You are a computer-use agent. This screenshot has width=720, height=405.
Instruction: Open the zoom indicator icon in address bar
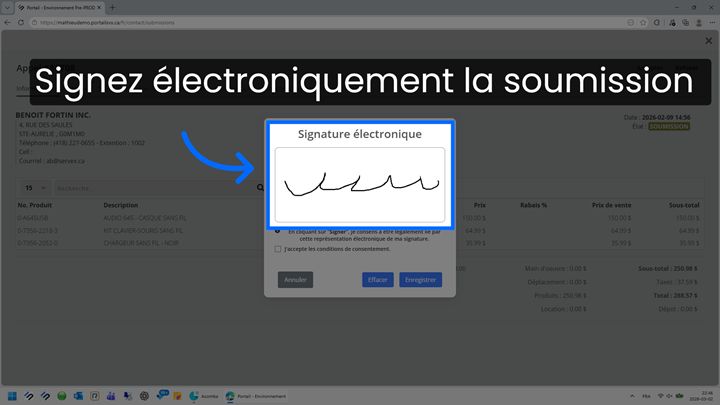click(x=630, y=22)
